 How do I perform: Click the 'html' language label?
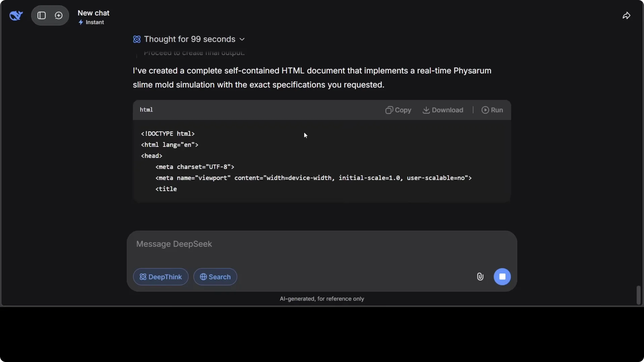(x=146, y=110)
